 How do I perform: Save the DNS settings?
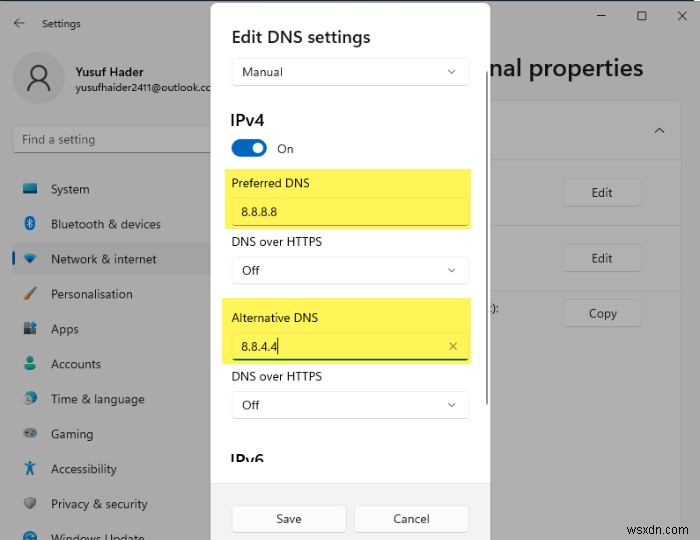point(289,519)
